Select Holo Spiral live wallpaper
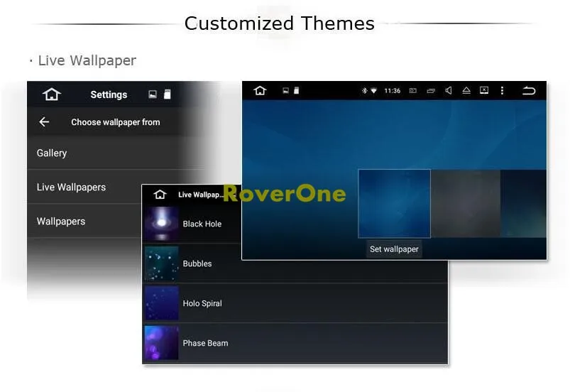This screenshot has height=392, width=570. click(295, 303)
